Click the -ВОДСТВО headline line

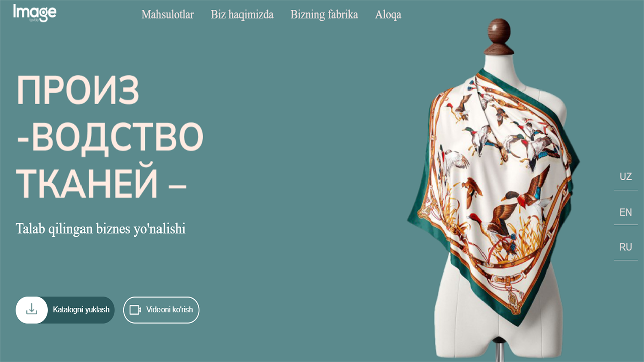coord(110,137)
